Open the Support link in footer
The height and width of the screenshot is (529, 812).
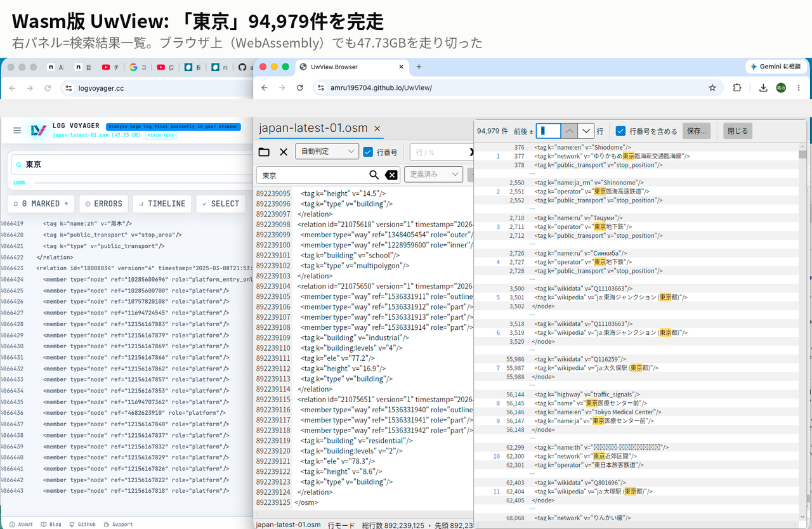pyautogui.click(x=119, y=524)
